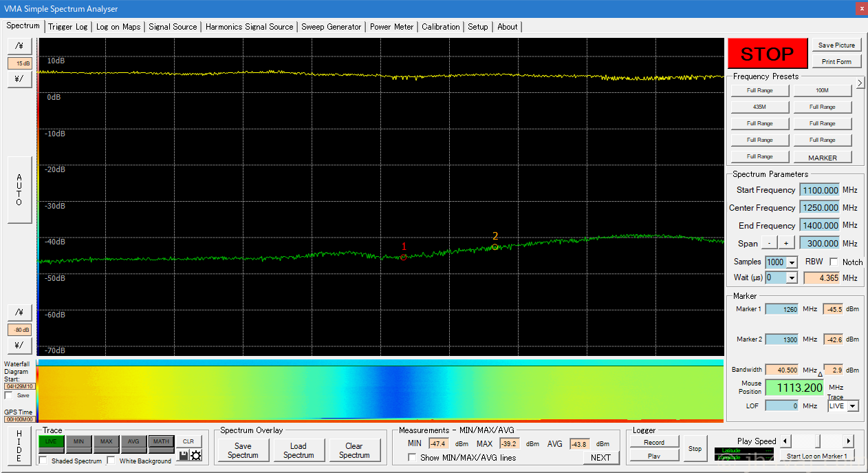The image size is (868, 473).
Task: Click the Logger Record button
Action: [x=654, y=442]
